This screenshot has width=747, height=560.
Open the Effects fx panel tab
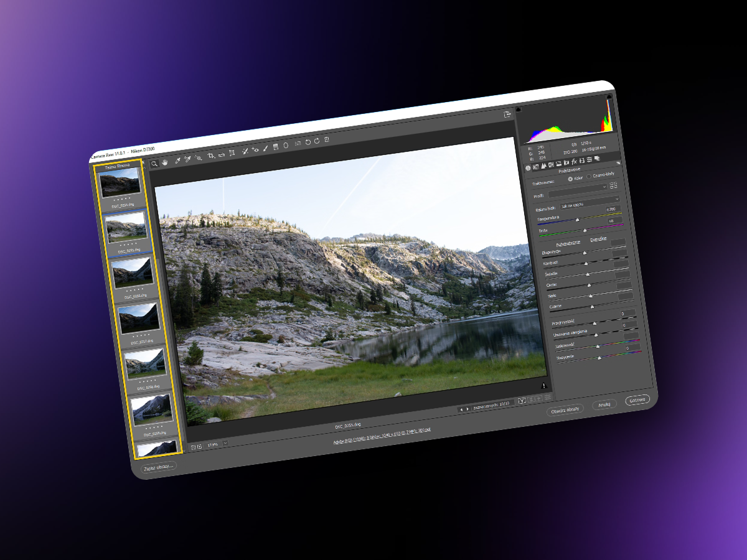(574, 162)
